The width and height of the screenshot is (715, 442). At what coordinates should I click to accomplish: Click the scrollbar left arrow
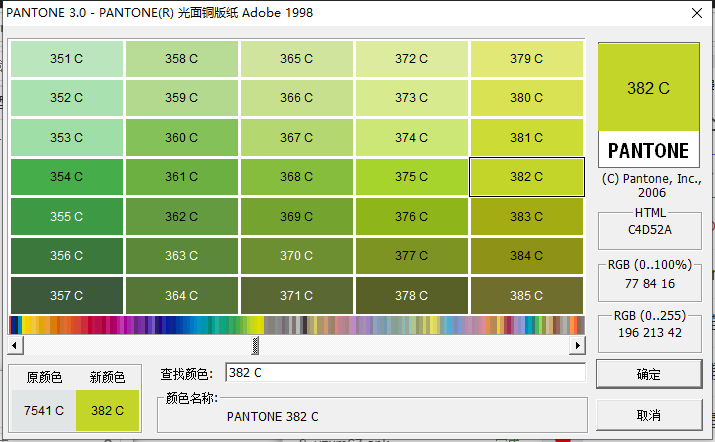coord(16,345)
